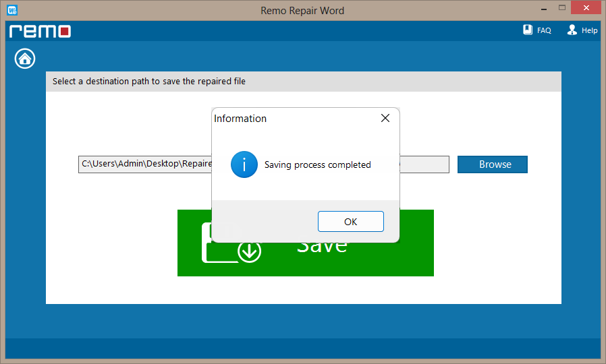
Task: Maximize the Remo Repair Word window
Action: coord(563,9)
